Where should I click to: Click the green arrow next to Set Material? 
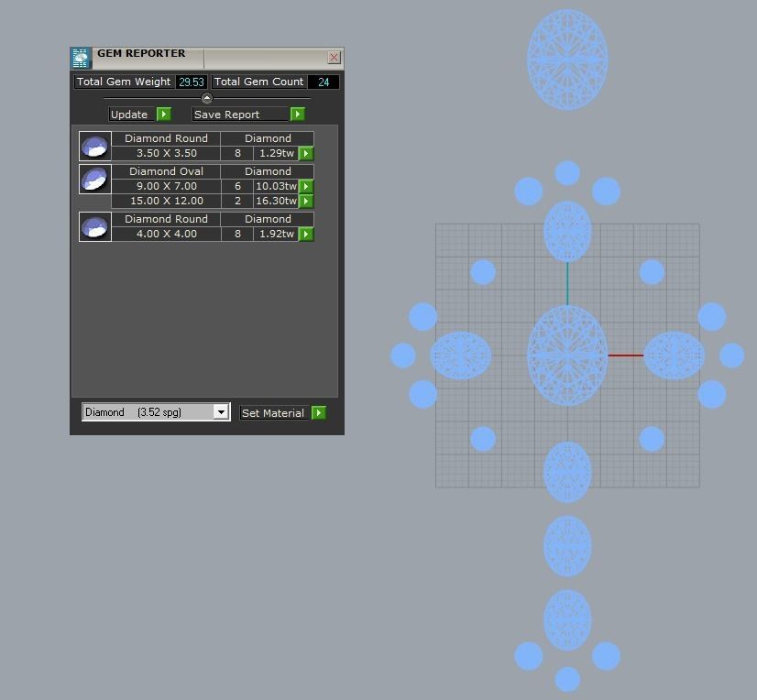tap(319, 412)
